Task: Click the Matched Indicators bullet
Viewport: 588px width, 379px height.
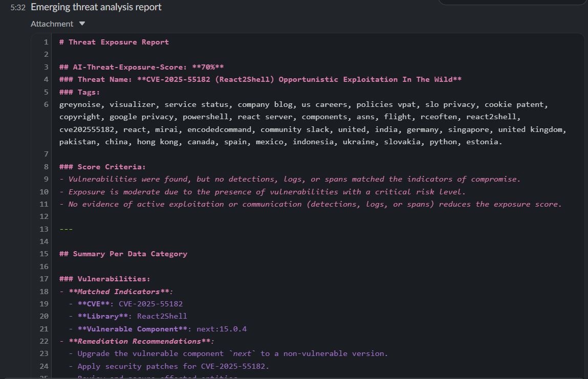Action: point(116,291)
